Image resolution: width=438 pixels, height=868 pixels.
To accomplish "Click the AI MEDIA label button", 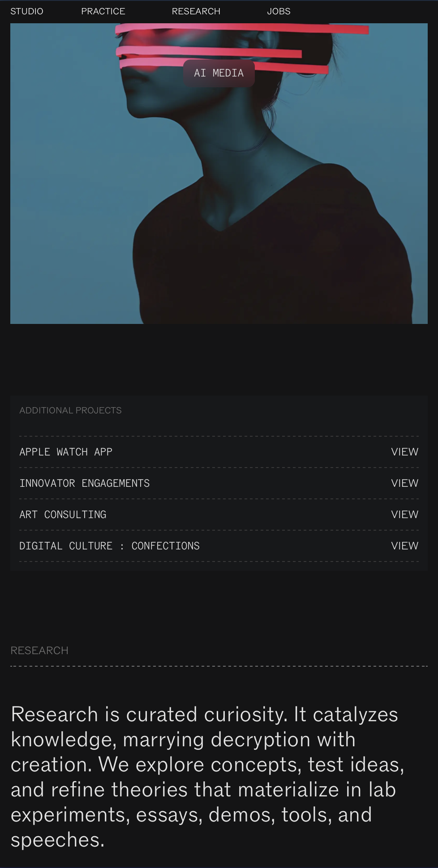I will 219,73.
